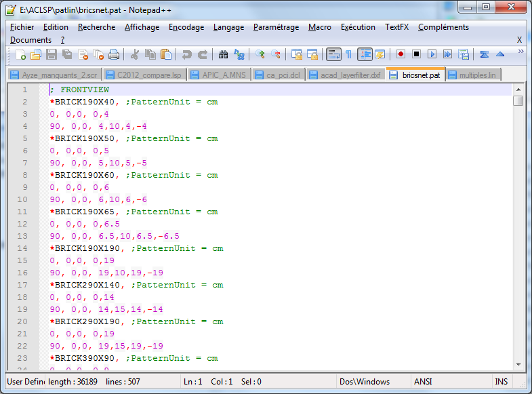The height and width of the screenshot is (394, 532).
Task: Open the Edition menu
Action: click(56, 27)
